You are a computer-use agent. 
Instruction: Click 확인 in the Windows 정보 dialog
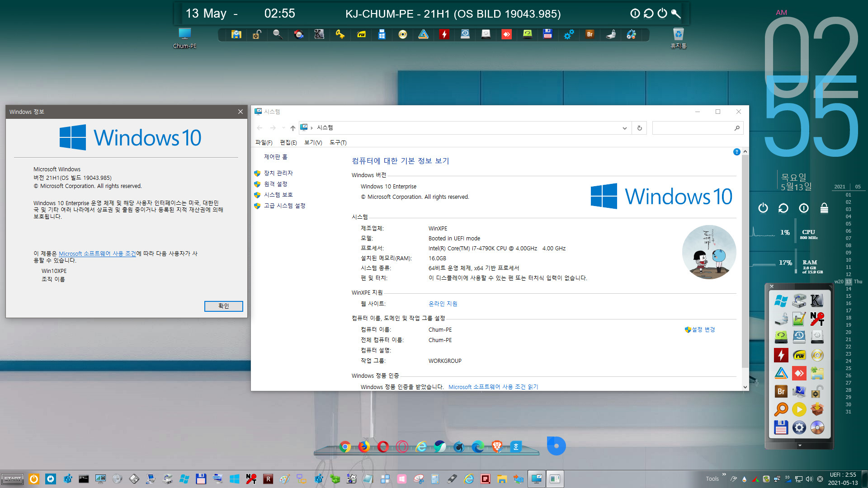(223, 306)
